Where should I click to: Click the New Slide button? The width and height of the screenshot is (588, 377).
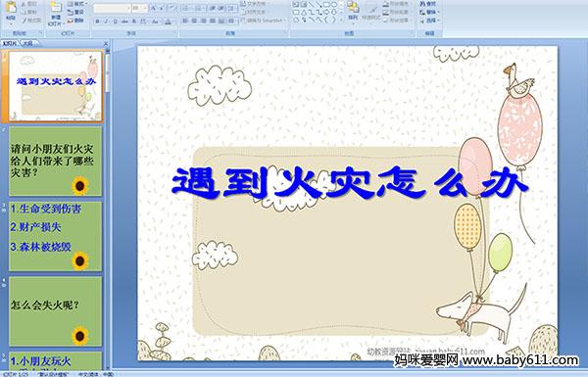tap(56, 14)
